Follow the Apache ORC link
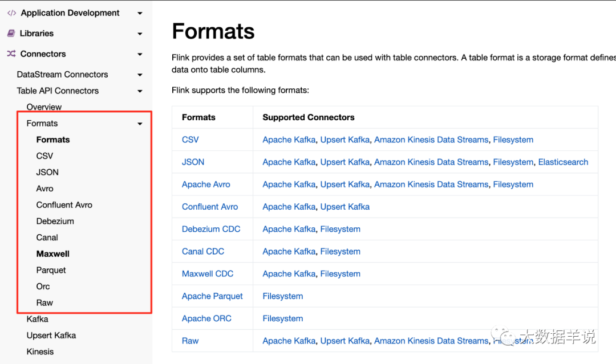 pos(206,318)
